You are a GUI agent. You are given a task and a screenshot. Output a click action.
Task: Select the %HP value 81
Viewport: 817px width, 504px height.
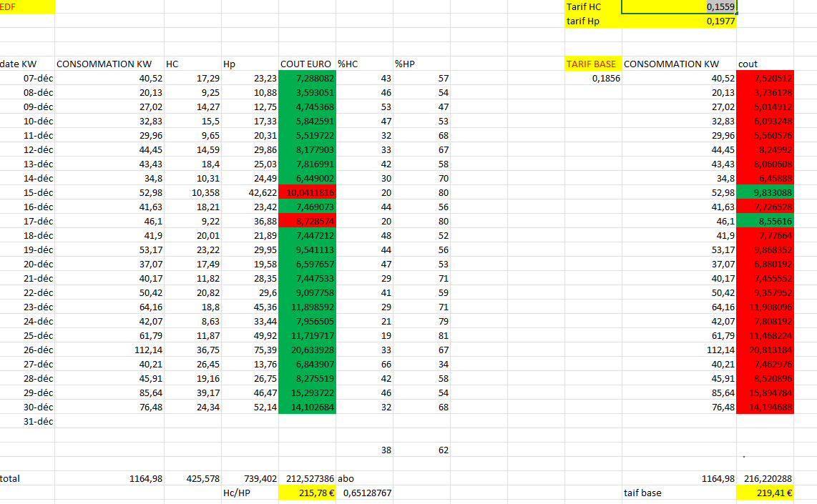click(421, 336)
